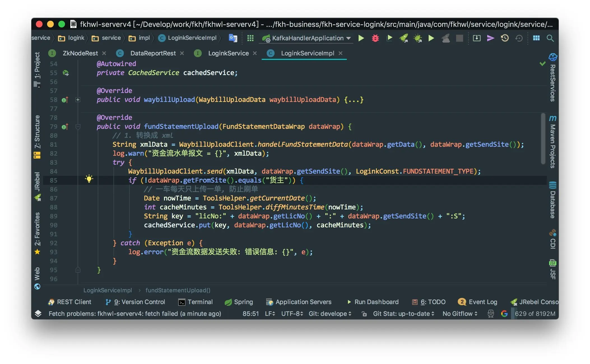Click the yellow intention lightbulb on line 85

point(89,179)
